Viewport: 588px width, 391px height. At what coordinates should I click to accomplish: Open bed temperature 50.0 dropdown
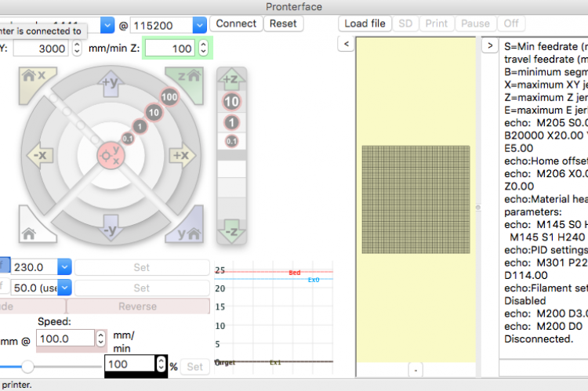64,288
